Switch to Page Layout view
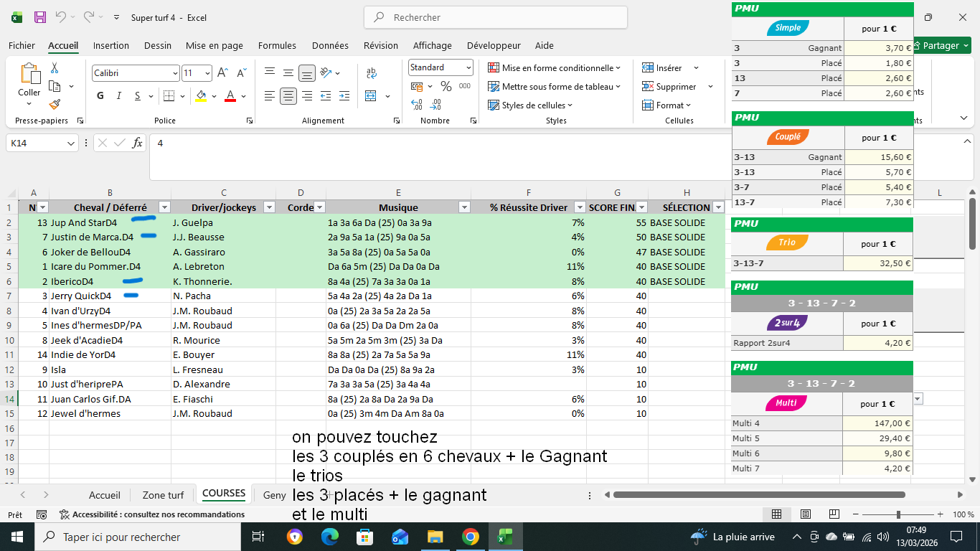The image size is (980, 551). (x=806, y=514)
